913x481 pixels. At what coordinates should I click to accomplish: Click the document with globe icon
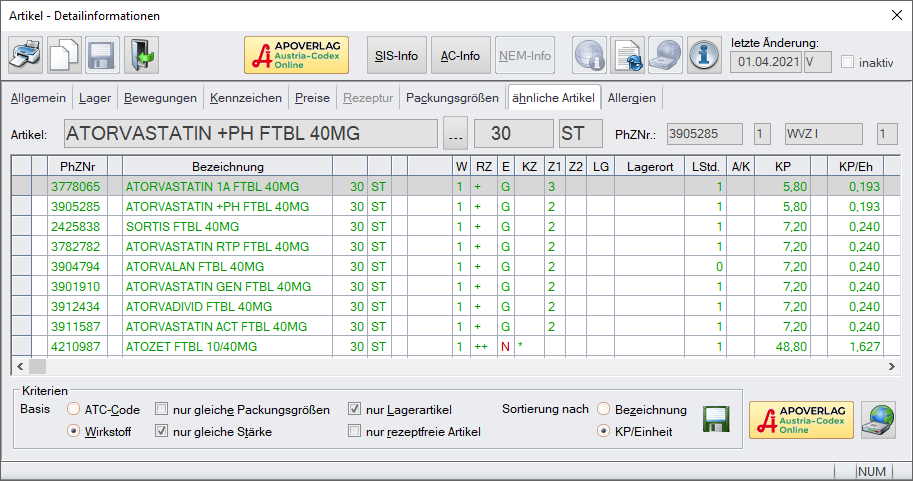pos(628,56)
